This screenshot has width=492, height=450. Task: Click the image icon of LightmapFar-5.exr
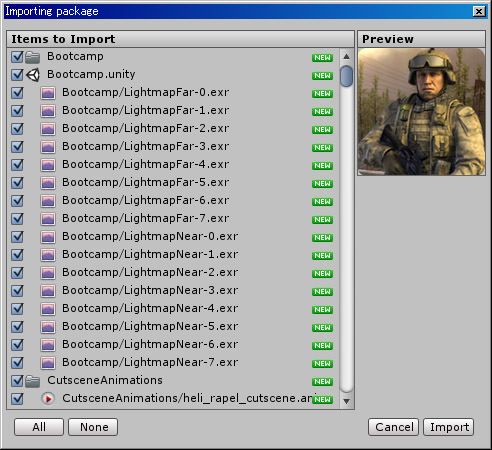coord(48,183)
